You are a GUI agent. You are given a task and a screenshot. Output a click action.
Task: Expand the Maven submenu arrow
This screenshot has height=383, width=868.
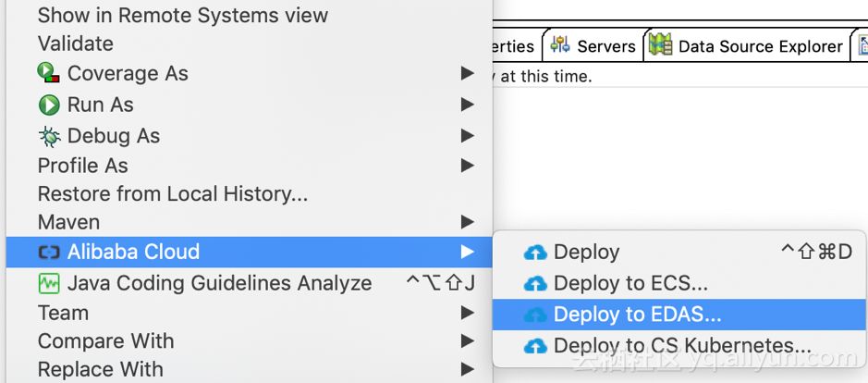468,222
